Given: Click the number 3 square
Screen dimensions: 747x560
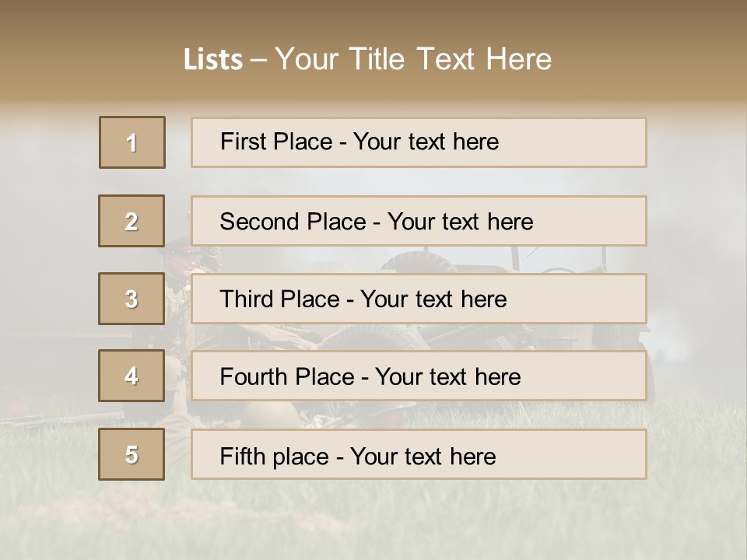Looking at the screenshot, I should pyautogui.click(x=132, y=299).
